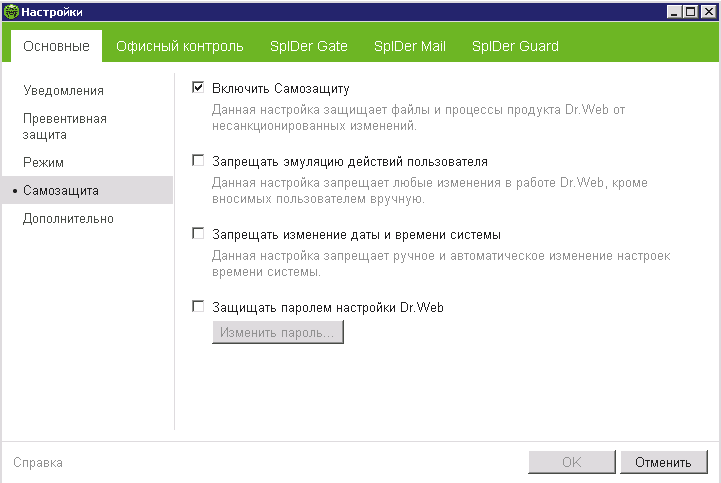Open the Справка help link

click(38, 463)
